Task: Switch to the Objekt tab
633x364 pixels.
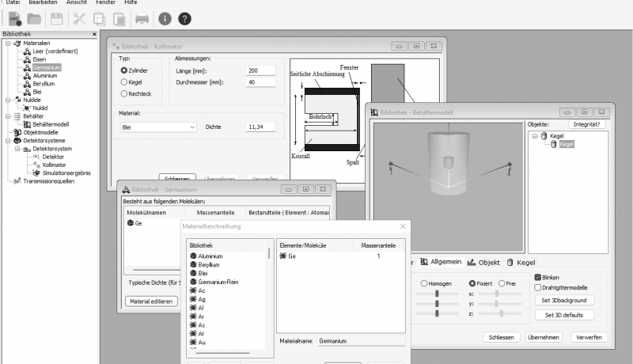Action: click(x=483, y=262)
